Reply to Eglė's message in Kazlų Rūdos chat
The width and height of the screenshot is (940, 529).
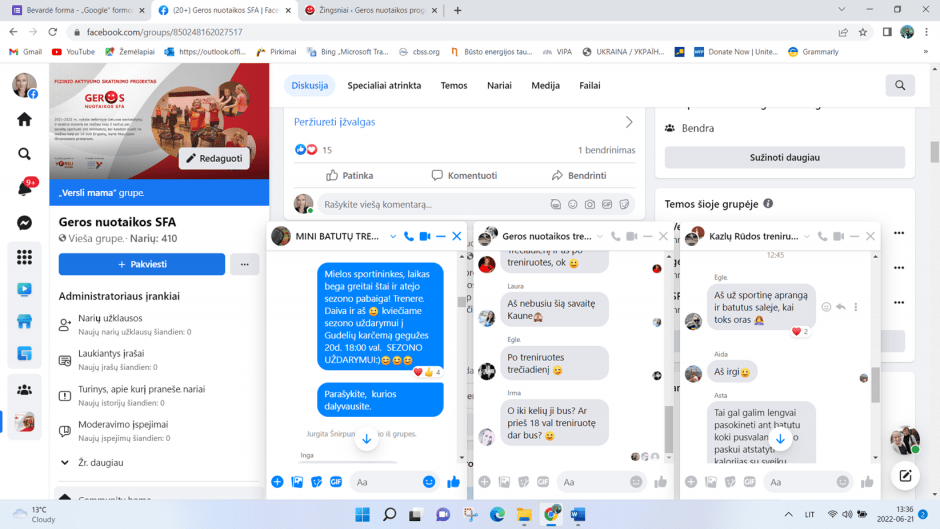(x=841, y=307)
